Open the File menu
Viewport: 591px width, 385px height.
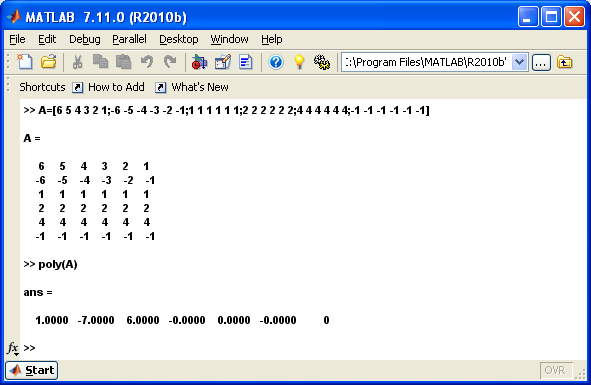17,39
